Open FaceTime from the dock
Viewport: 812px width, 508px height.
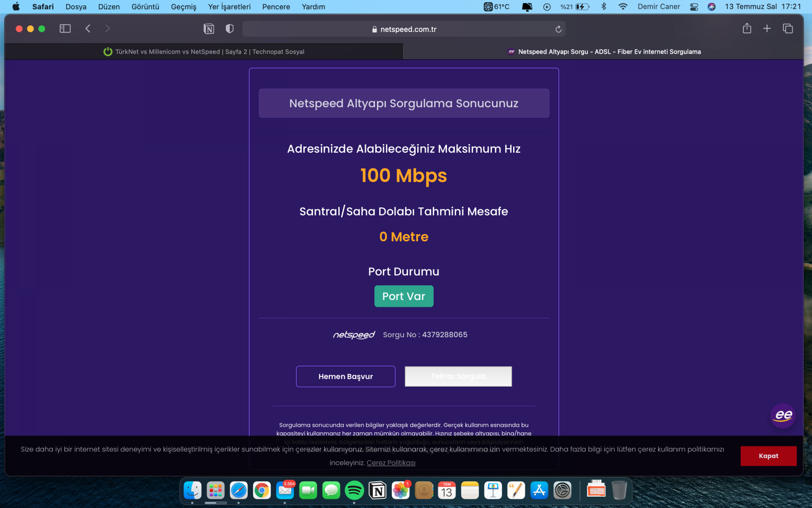[x=308, y=491]
